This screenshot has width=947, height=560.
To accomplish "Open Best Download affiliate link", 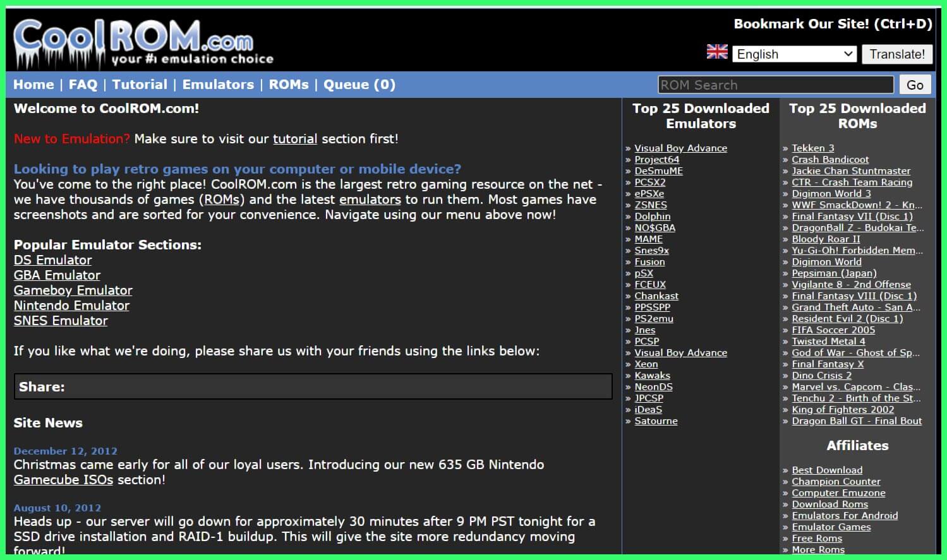I will click(827, 470).
